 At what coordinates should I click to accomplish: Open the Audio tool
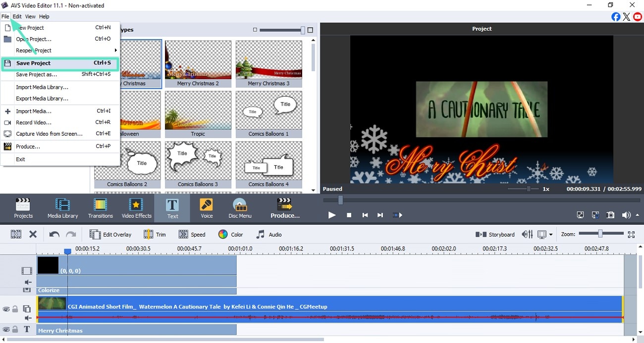[x=268, y=235]
